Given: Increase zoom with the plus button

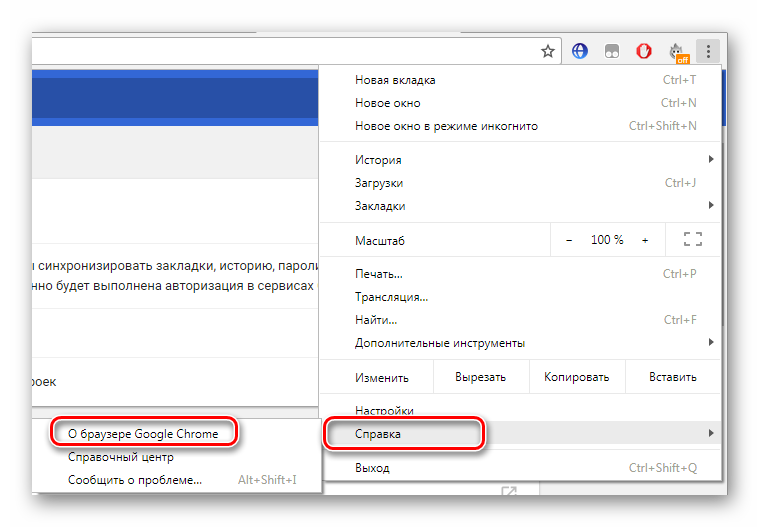Looking at the screenshot, I should 645,240.
